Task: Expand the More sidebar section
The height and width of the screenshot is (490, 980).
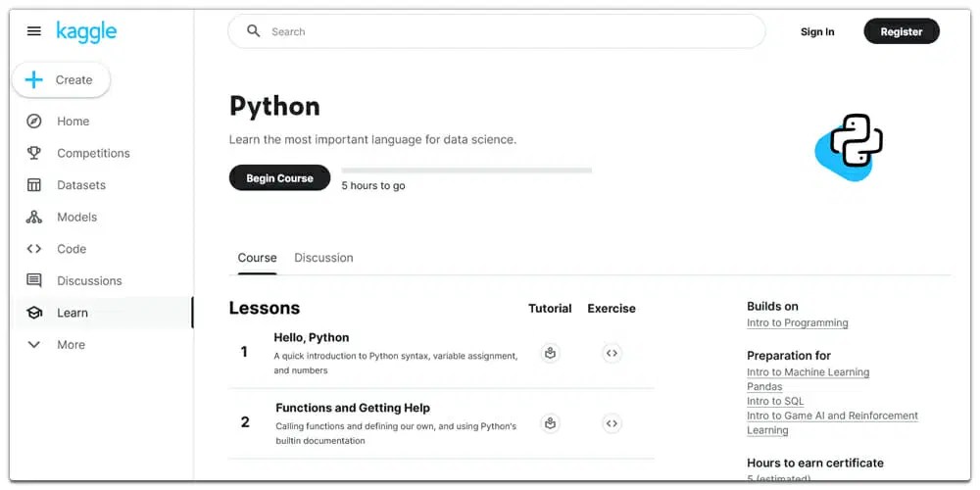Action: pyautogui.click(x=34, y=345)
